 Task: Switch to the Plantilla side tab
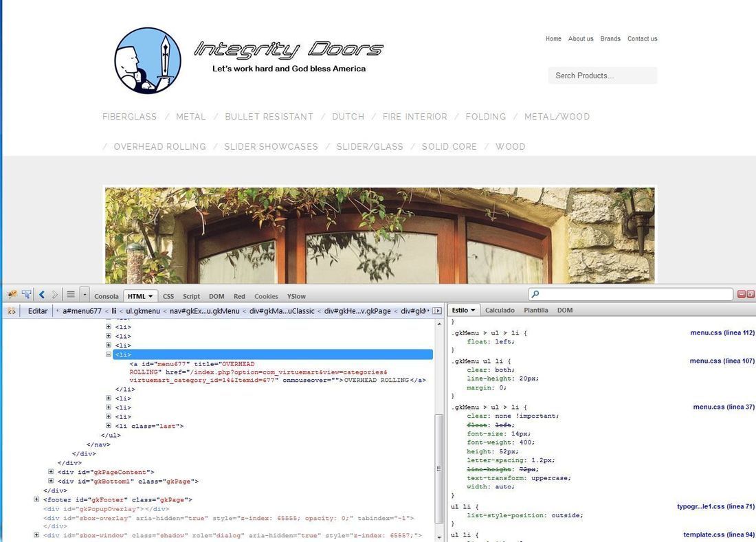536,310
